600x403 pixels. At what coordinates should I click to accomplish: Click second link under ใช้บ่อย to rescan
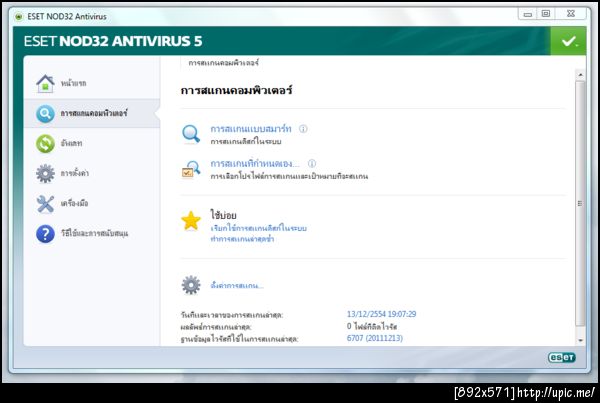coord(242,239)
